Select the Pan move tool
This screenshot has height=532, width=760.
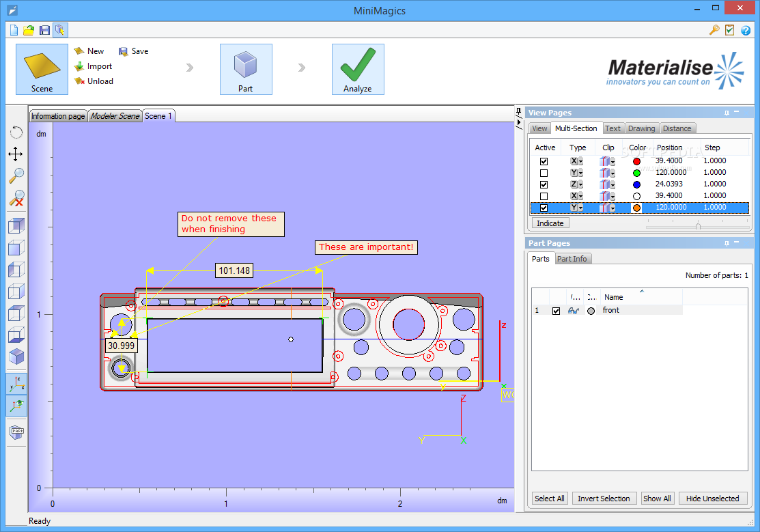(x=16, y=154)
